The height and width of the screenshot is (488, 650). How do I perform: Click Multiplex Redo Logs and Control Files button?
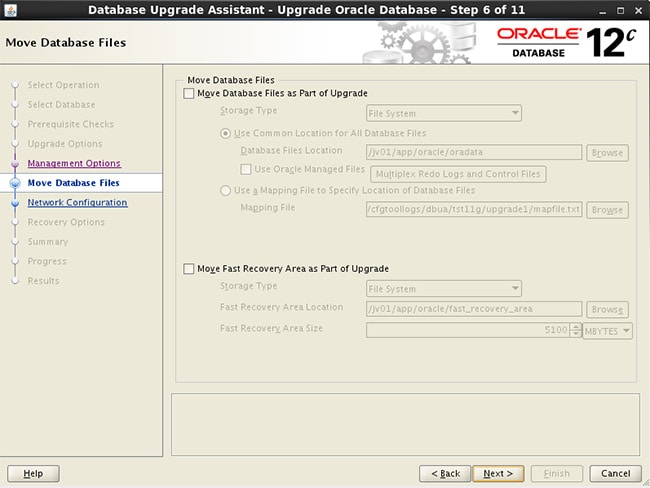click(x=458, y=174)
